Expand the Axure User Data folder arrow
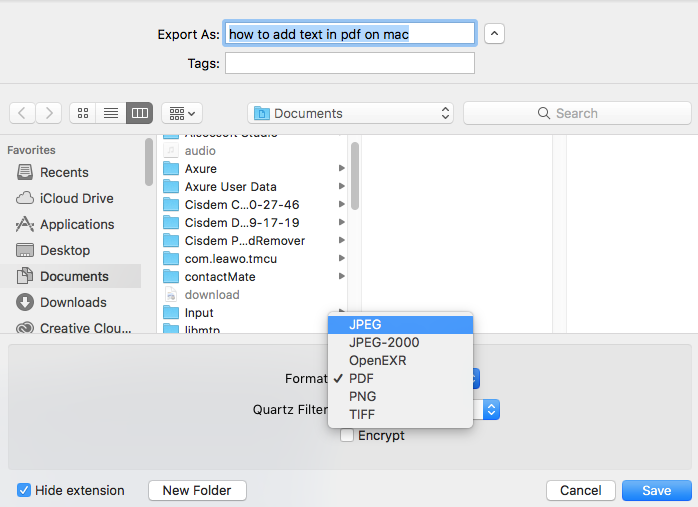This screenshot has width=698, height=507. coord(341,186)
